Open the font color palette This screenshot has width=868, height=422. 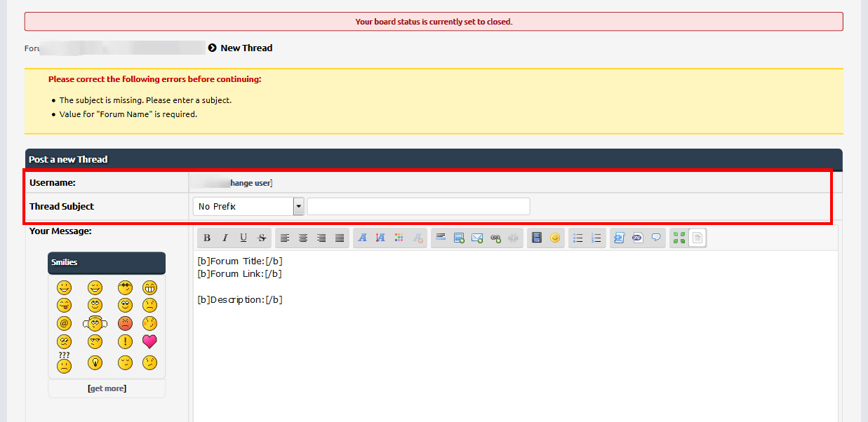[399, 238]
